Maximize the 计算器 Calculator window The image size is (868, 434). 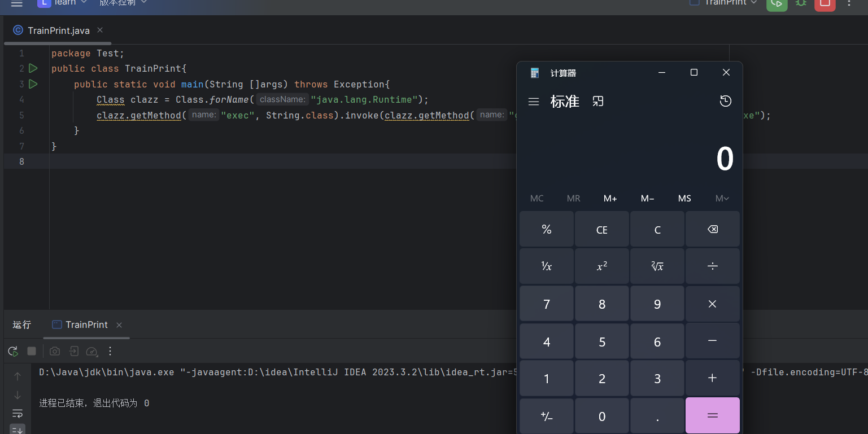tap(694, 72)
